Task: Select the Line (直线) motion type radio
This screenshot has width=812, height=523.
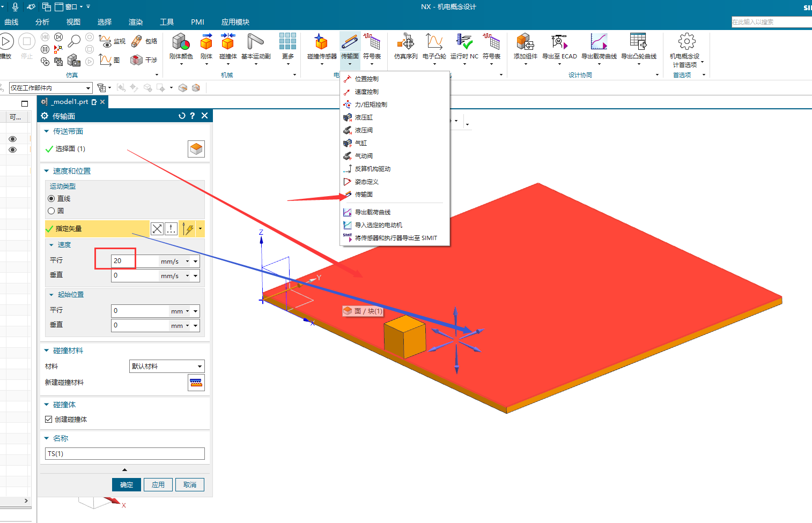Action: pyautogui.click(x=51, y=199)
